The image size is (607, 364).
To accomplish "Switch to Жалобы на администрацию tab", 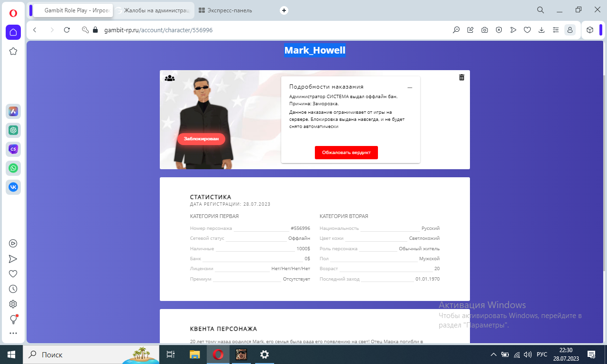I will (154, 10).
